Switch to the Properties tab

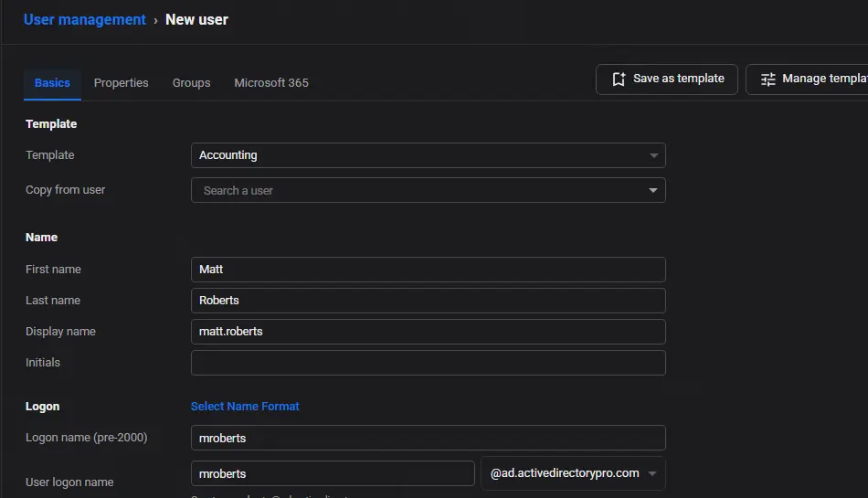pyautogui.click(x=122, y=83)
